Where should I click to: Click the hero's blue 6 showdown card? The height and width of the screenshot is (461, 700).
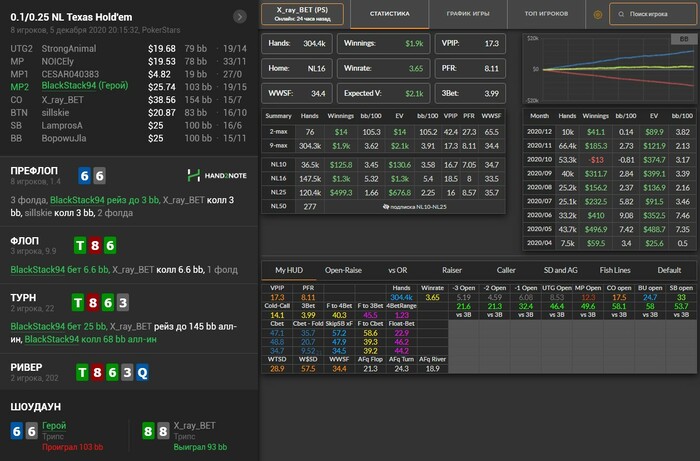[17, 431]
